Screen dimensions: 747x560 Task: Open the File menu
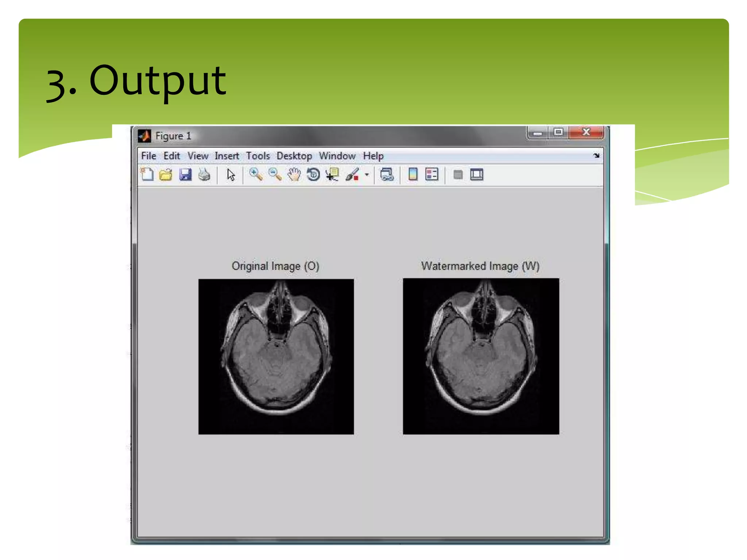point(148,156)
